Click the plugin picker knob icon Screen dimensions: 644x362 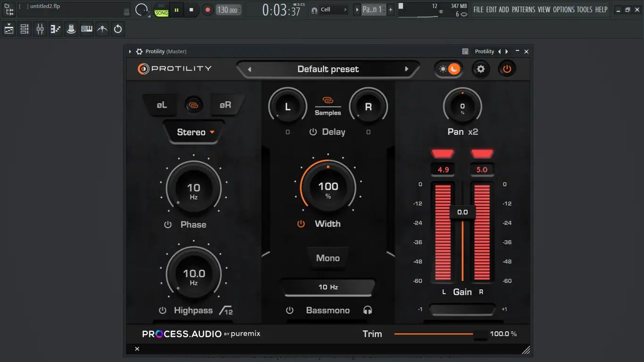pyautogui.click(x=71, y=29)
